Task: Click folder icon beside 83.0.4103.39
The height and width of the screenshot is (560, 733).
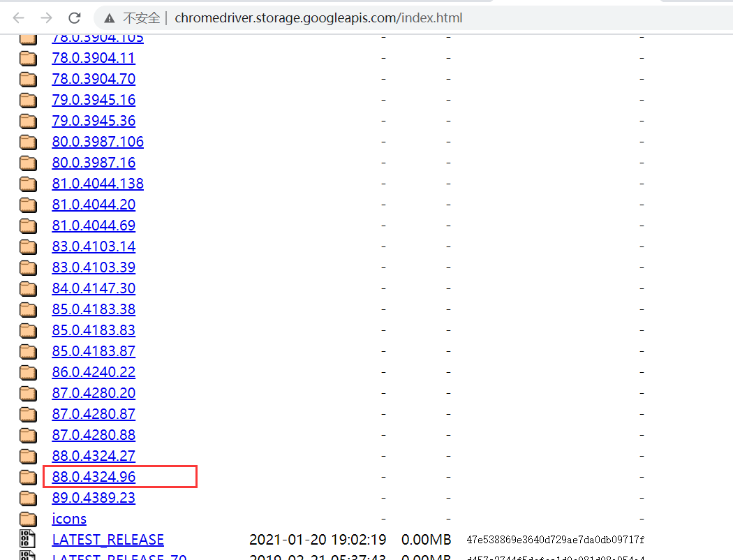Action: pos(28,267)
